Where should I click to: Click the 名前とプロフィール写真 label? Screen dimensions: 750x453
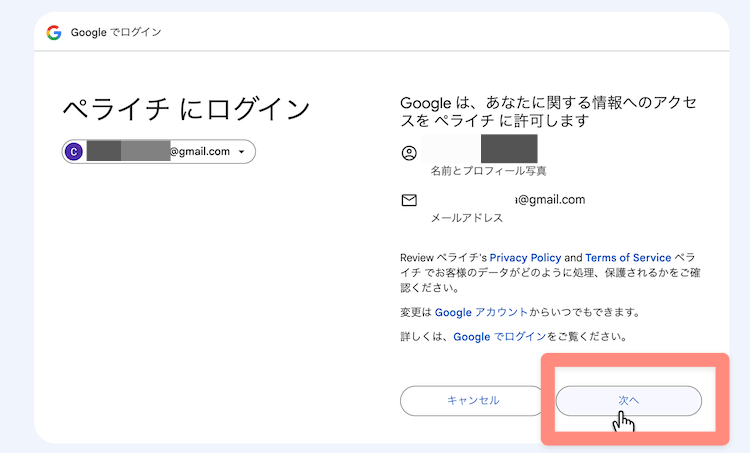coord(488,171)
